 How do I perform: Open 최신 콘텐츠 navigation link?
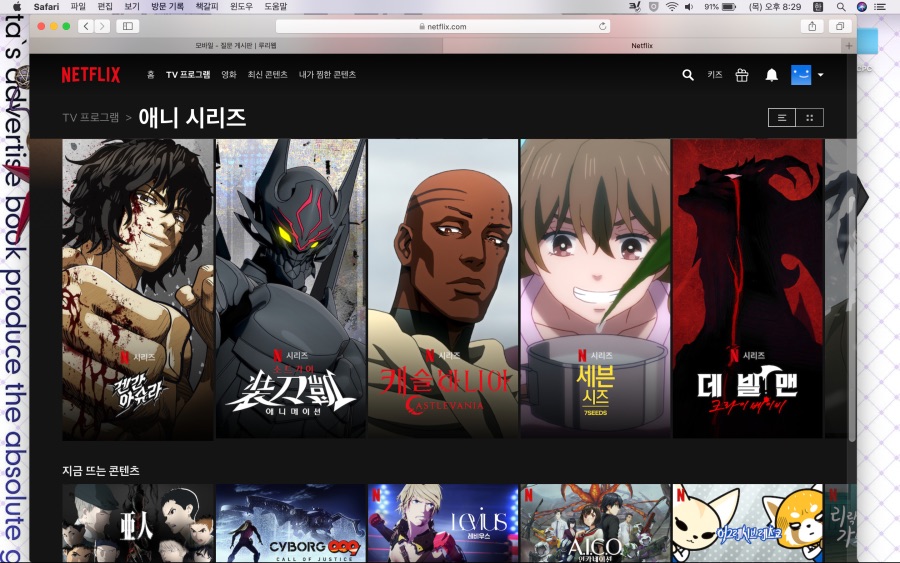[267, 75]
